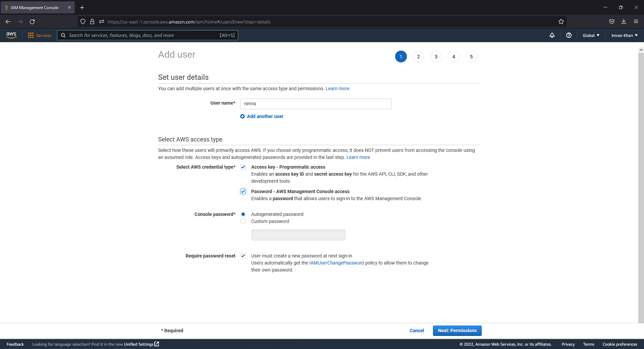This screenshot has height=349, width=644.
Task: Bookmark this page with the star icon
Action: 561,21
